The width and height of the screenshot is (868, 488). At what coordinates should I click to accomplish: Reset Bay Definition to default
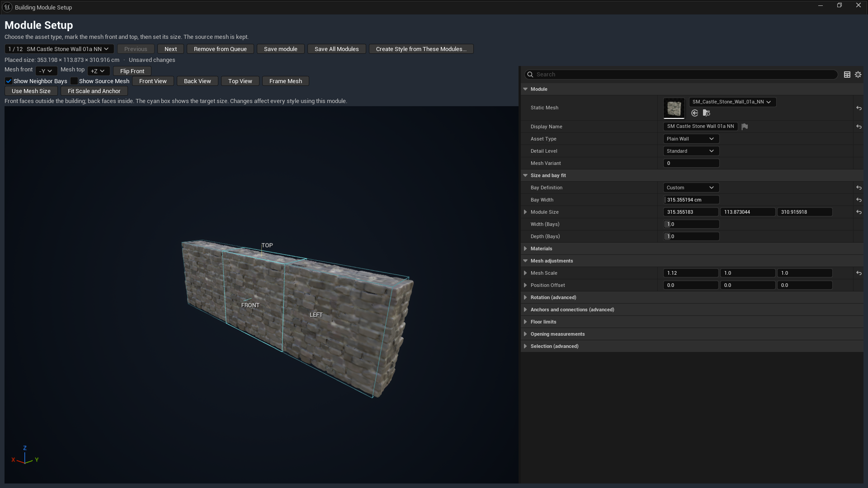(859, 188)
